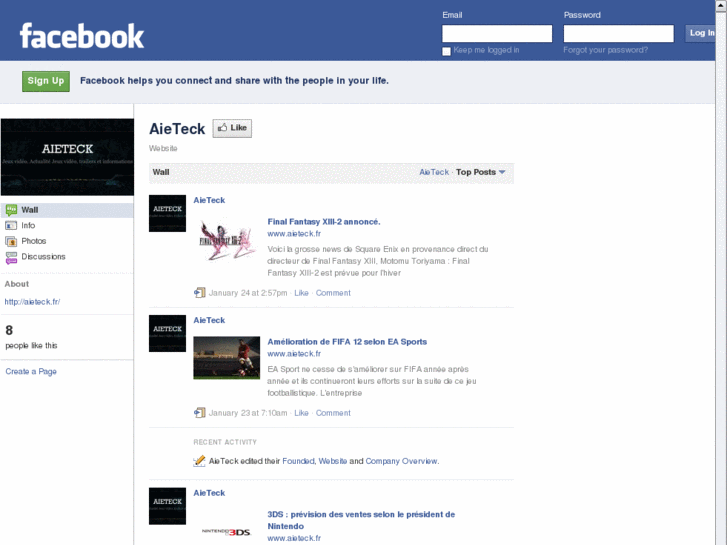Click the Founded link in recent activity
The width and height of the screenshot is (727, 545).
click(x=298, y=461)
